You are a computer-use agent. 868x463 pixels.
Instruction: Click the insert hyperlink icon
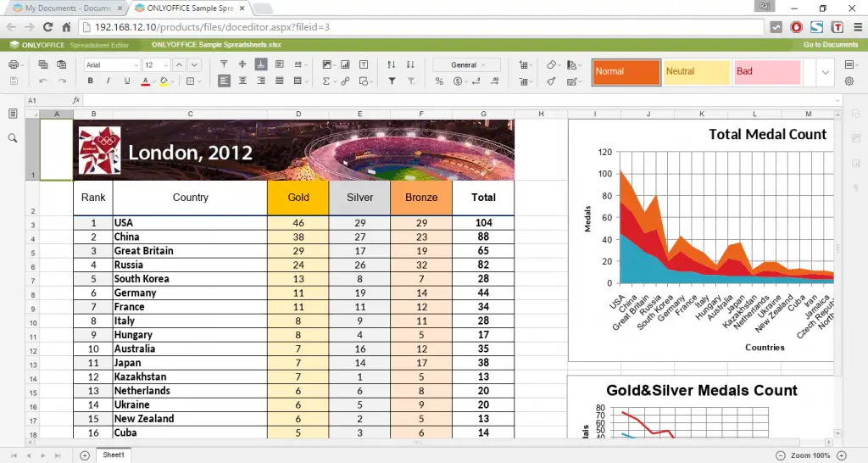[x=346, y=81]
